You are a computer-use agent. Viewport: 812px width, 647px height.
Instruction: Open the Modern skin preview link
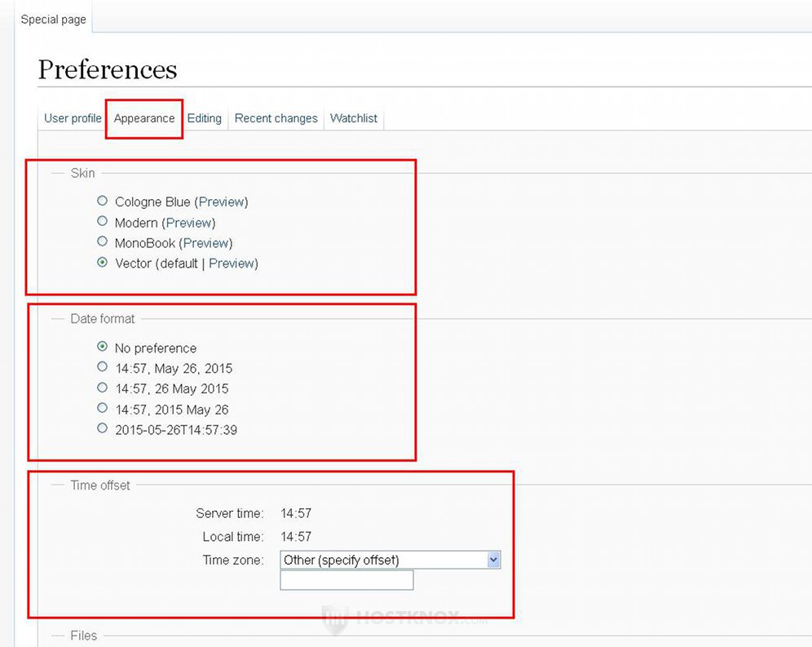188,223
